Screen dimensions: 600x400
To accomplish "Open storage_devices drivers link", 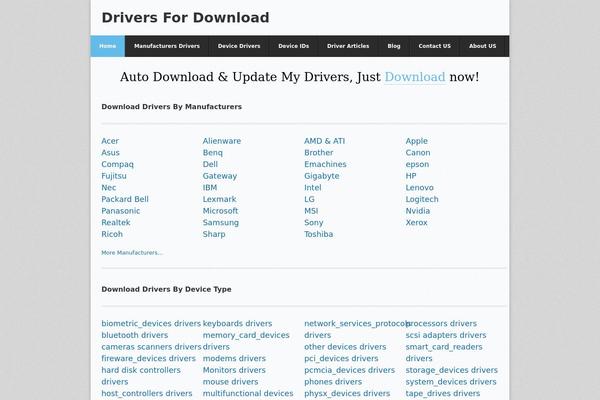I will [x=452, y=370].
